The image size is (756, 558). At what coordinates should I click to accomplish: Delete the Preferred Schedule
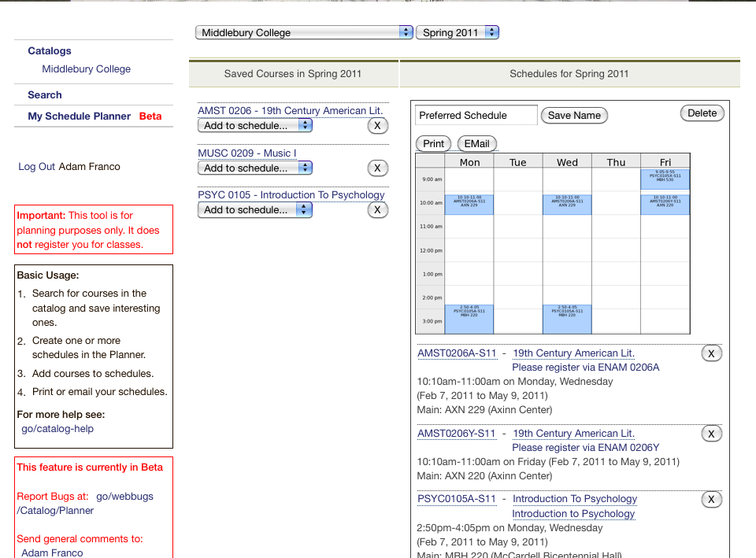pos(702,113)
